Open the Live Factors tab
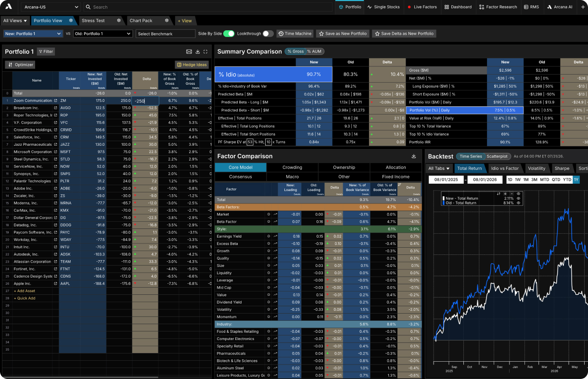 (422, 7)
